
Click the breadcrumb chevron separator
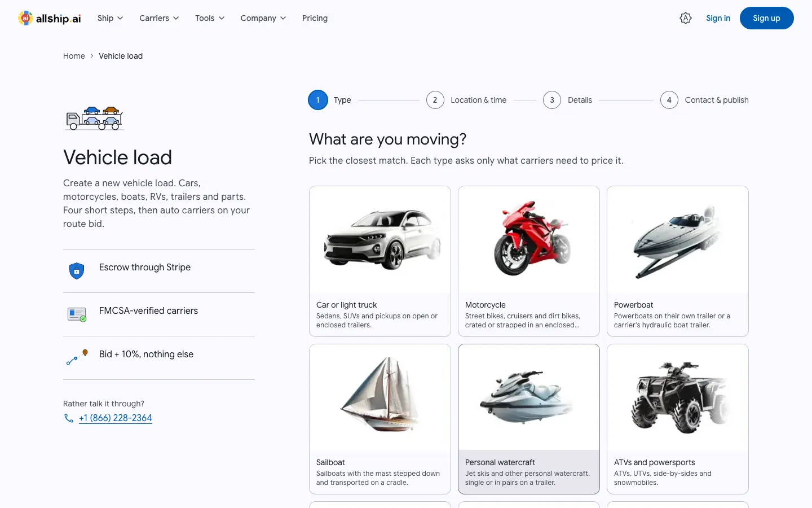[x=92, y=56]
